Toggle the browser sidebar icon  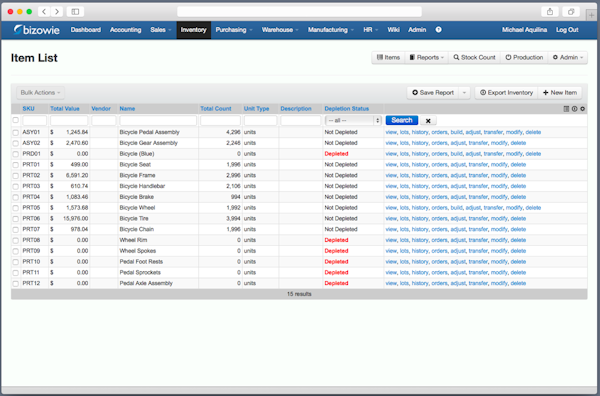click(75, 12)
